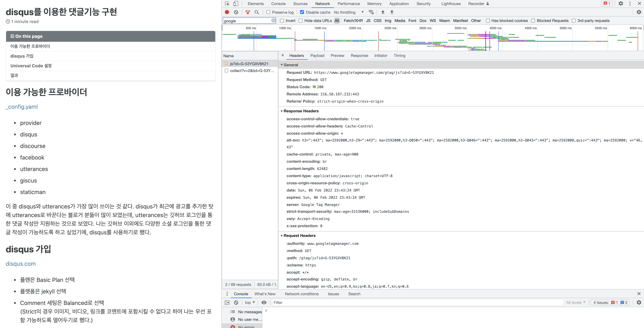
Task: Open the _config.yaml link
Action: pos(22,107)
